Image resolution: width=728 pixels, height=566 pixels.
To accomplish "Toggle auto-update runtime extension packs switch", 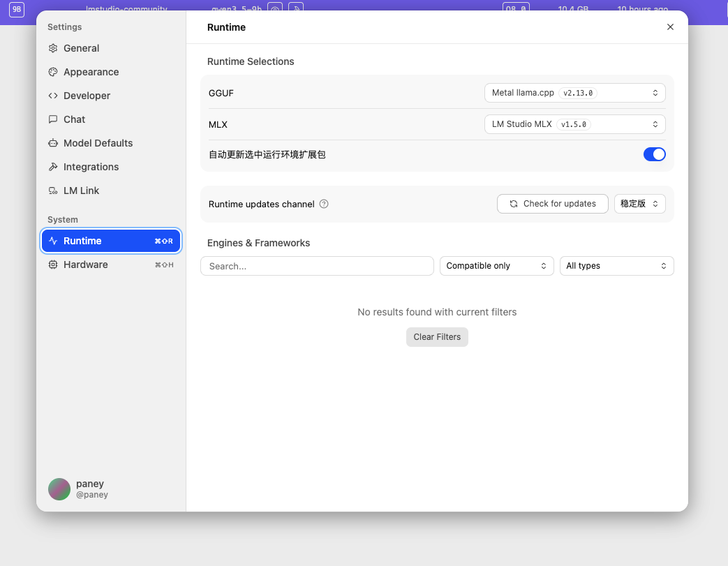I will point(654,154).
